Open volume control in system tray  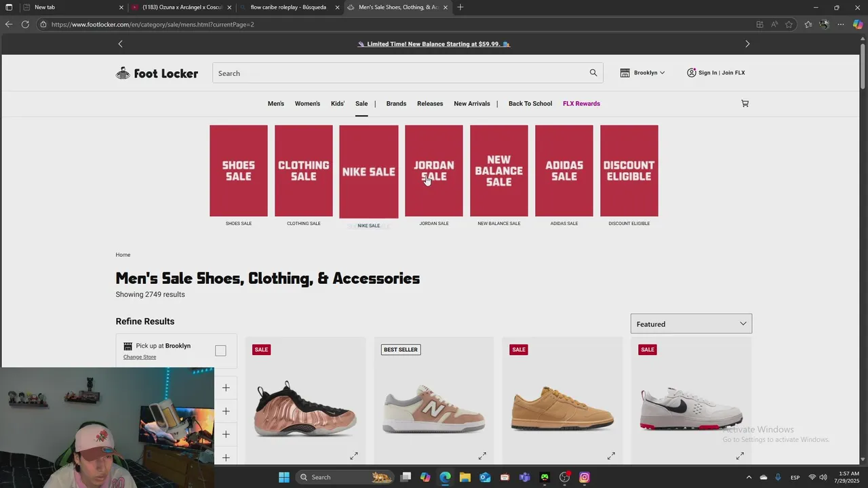(x=823, y=477)
